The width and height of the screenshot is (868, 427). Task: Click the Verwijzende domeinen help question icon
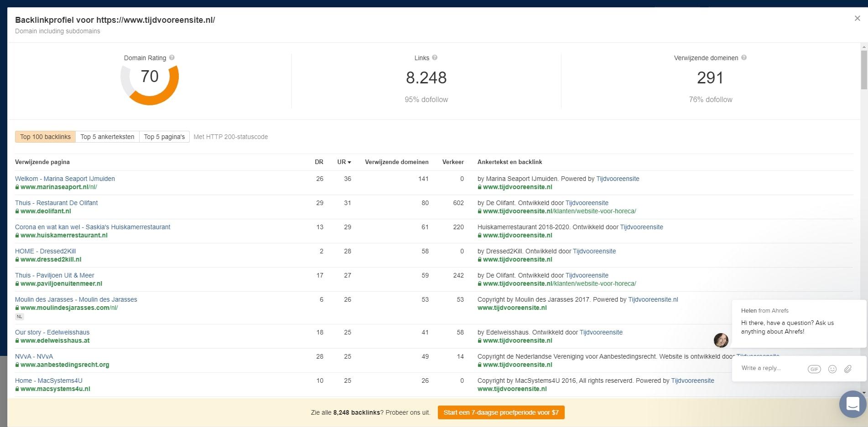[744, 58]
